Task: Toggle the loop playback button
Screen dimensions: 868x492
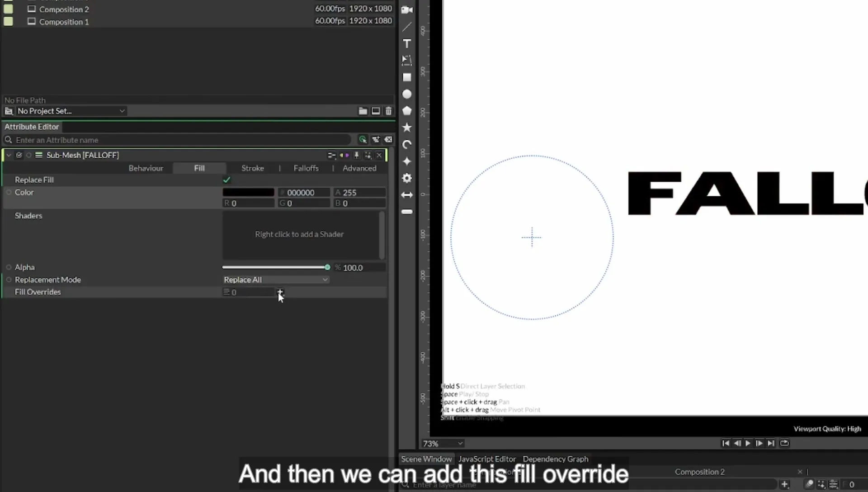Action: tap(784, 443)
